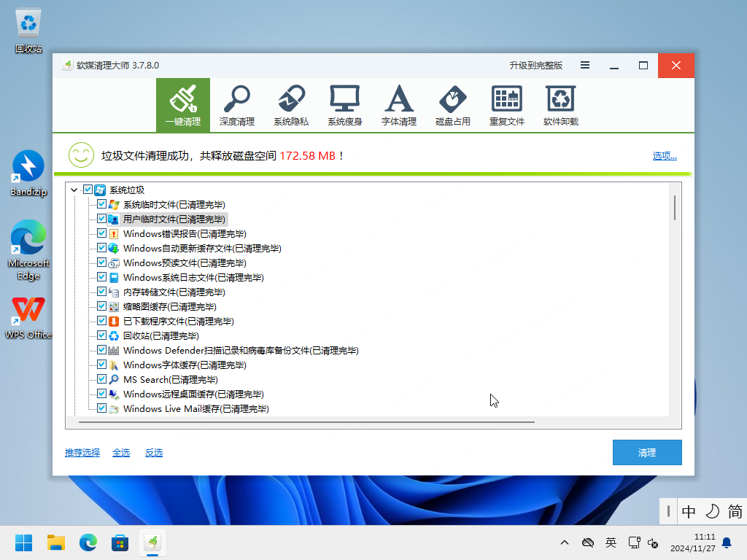Go to 系统瘦身 tab
The height and width of the screenshot is (560, 747).
pyautogui.click(x=345, y=105)
